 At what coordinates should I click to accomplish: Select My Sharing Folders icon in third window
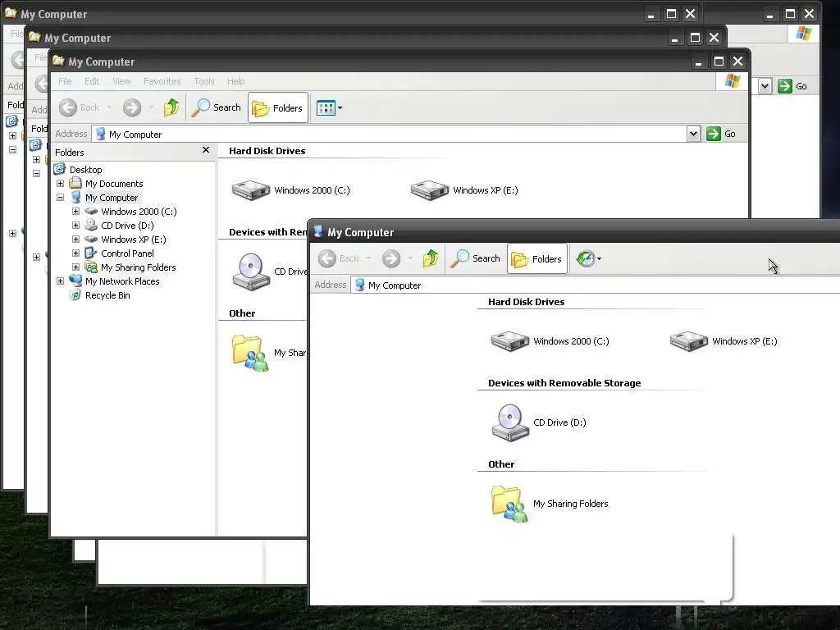pyautogui.click(x=250, y=353)
